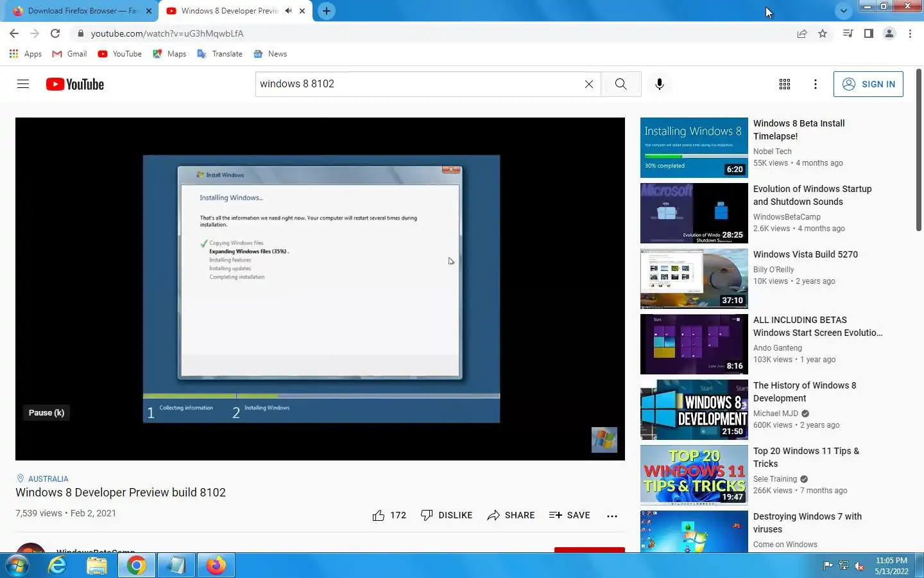
Task: Open the Windows Start orb
Action: 17,565
